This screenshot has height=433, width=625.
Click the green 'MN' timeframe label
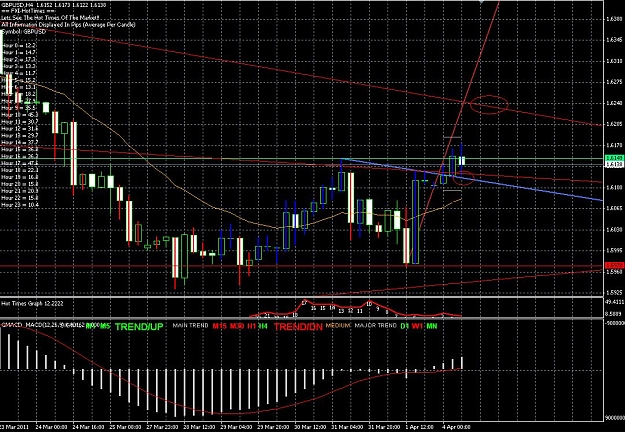(x=432, y=326)
